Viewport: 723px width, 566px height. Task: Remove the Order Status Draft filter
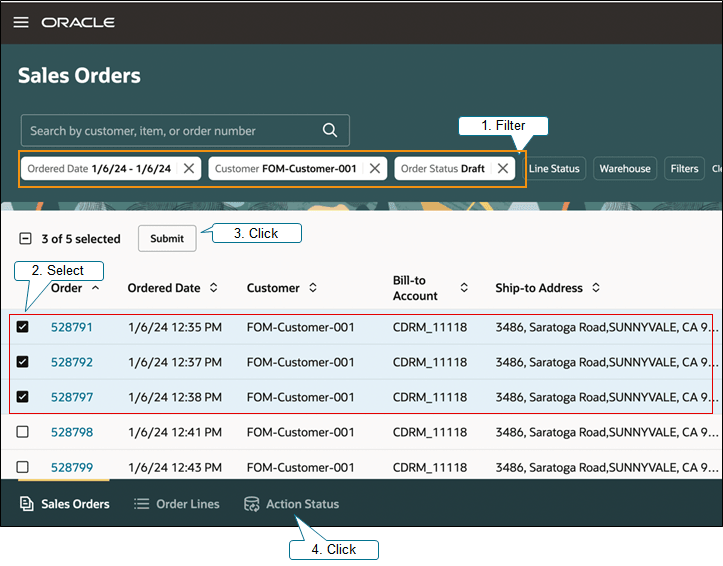[503, 168]
